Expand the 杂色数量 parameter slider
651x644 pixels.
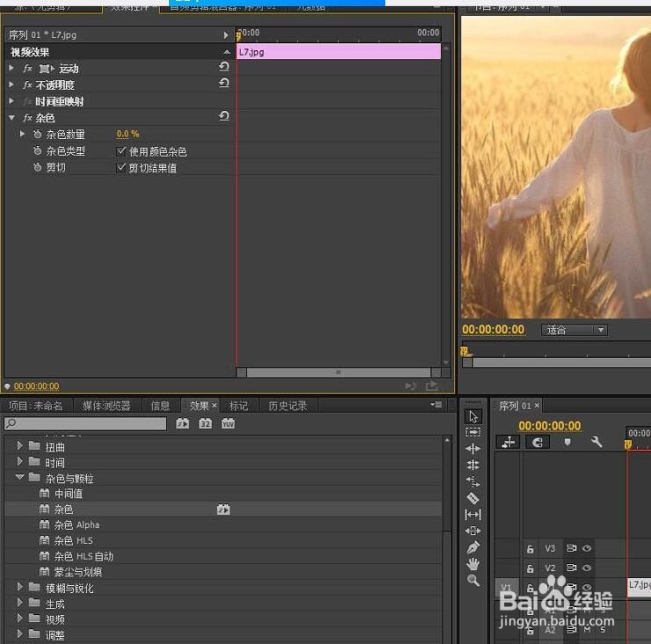[x=22, y=134]
